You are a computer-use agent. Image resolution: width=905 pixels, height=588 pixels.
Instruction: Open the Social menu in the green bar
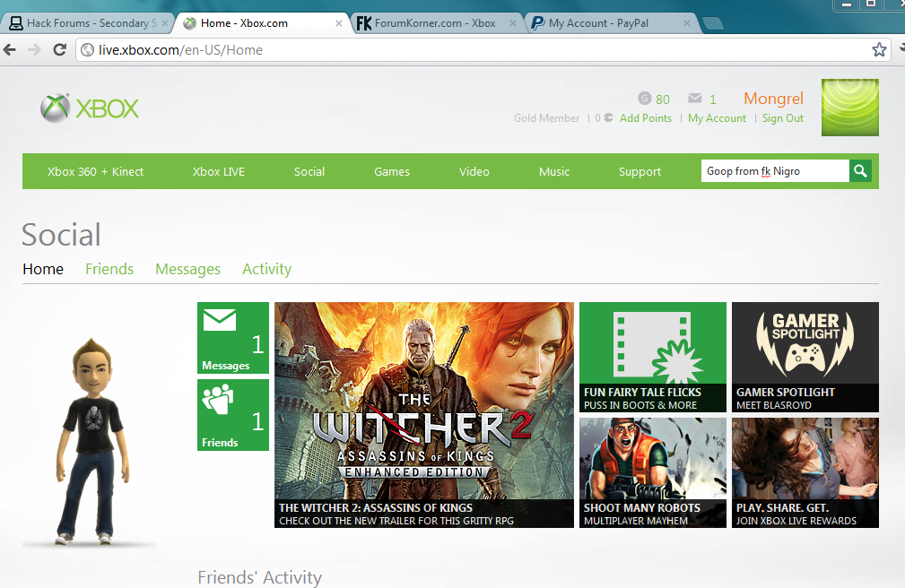(x=309, y=171)
